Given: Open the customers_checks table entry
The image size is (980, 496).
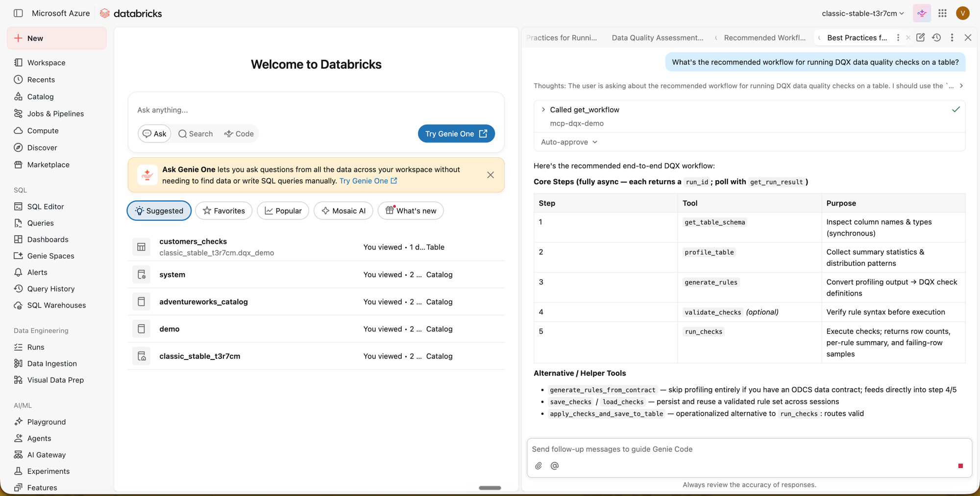Looking at the screenshot, I should [x=316, y=247].
